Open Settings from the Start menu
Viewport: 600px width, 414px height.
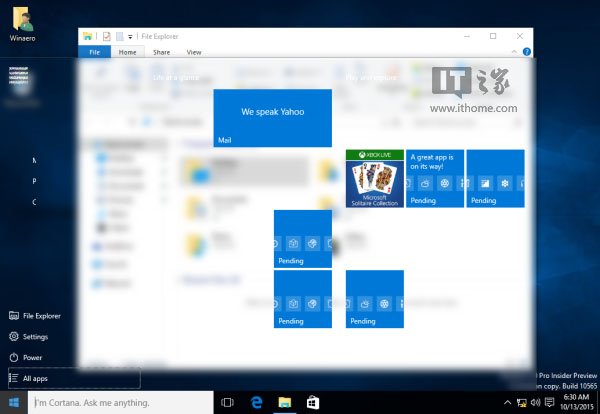(34, 336)
